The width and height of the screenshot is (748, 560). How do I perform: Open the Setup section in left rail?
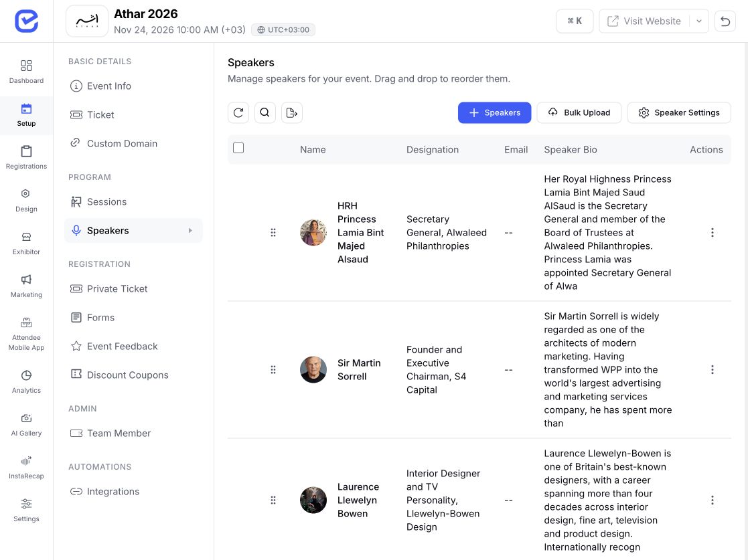26,115
